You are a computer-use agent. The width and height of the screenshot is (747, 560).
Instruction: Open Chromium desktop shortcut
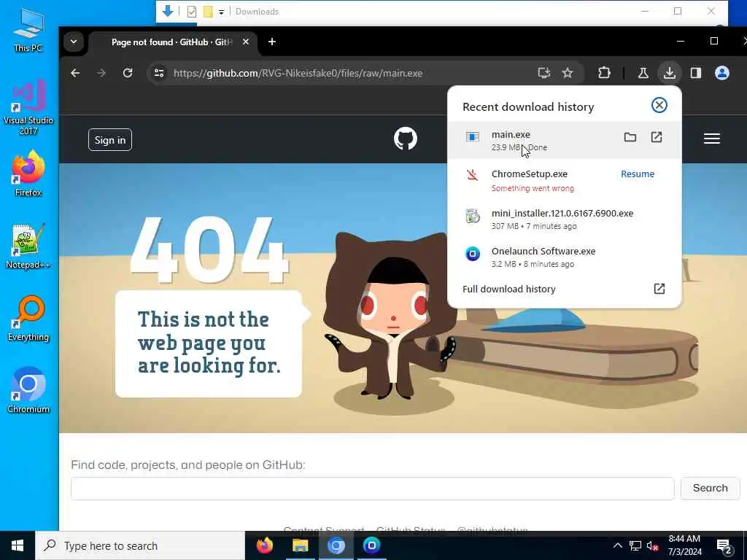[28, 390]
